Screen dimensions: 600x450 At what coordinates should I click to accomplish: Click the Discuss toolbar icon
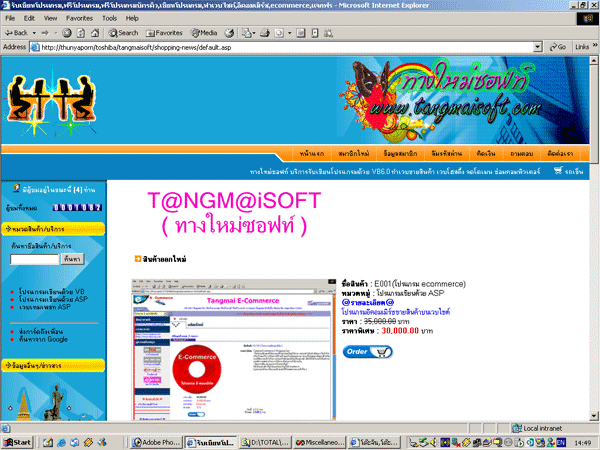(301, 33)
